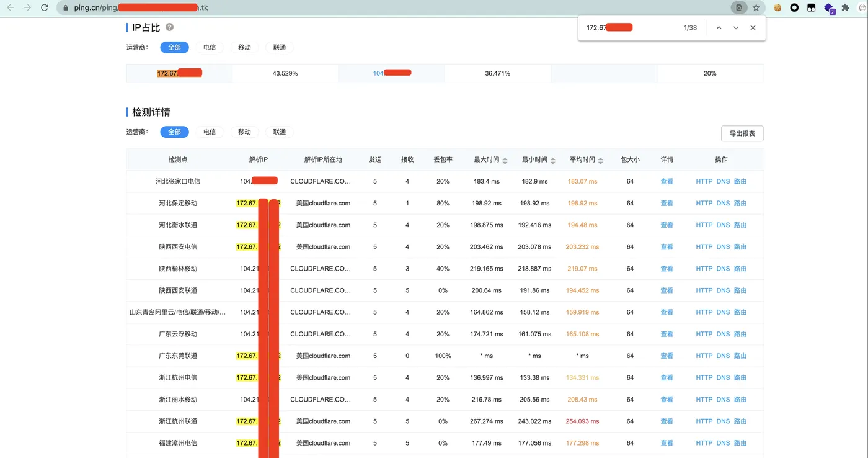Select 移动 filter under IP占比
Image resolution: width=868 pixels, height=458 pixels.
(x=244, y=47)
